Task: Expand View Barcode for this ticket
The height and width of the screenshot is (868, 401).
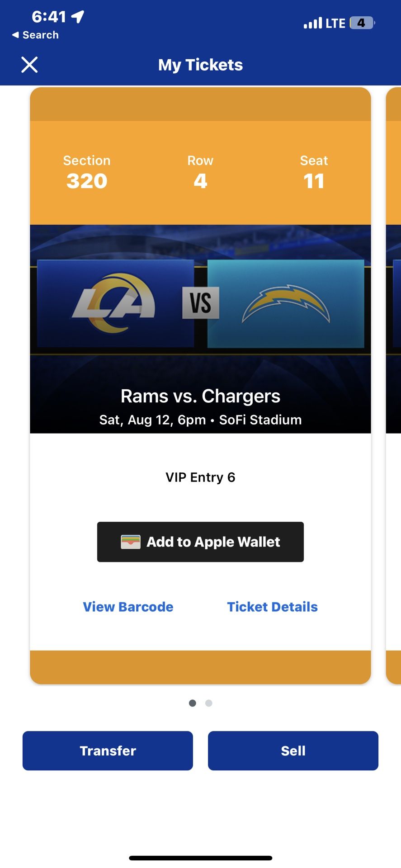Action: tap(128, 607)
